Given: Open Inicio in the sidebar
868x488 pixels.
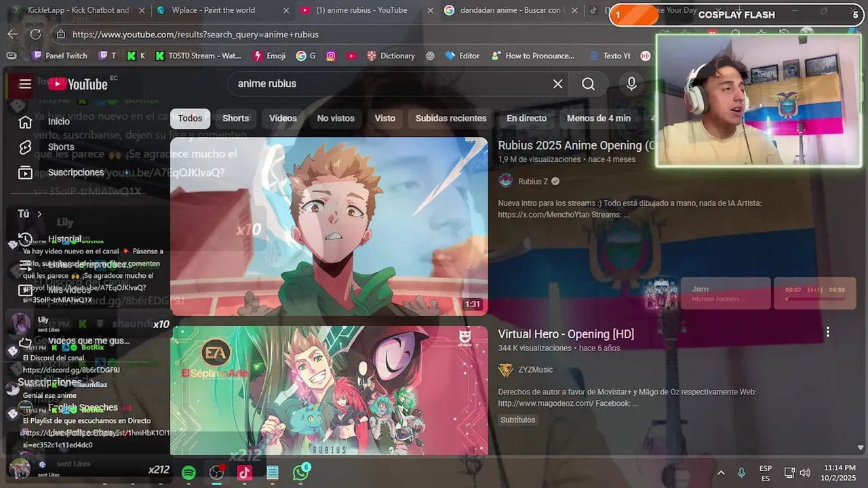Looking at the screenshot, I should pos(59,121).
